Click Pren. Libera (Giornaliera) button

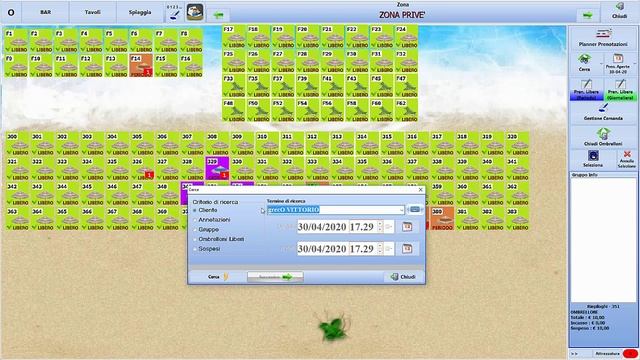tap(620, 89)
